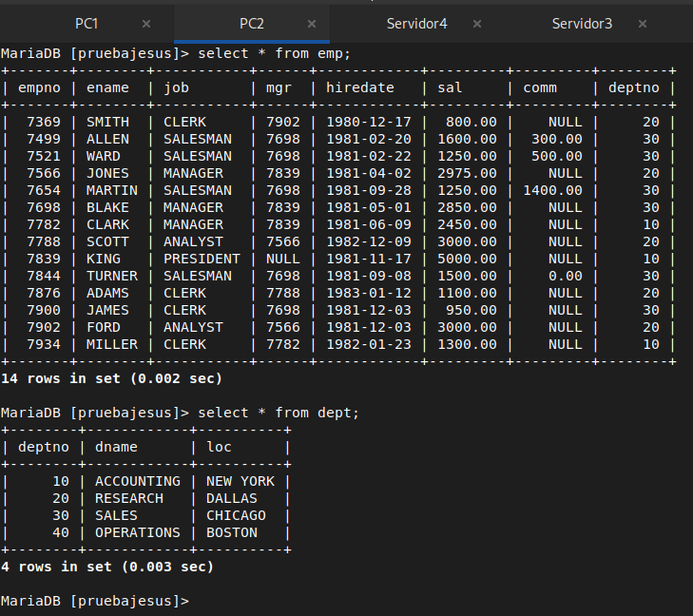Viewport: 693px width, 616px height.
Task: Click hiredate 1983-01-12
Action: pos(369,294)
